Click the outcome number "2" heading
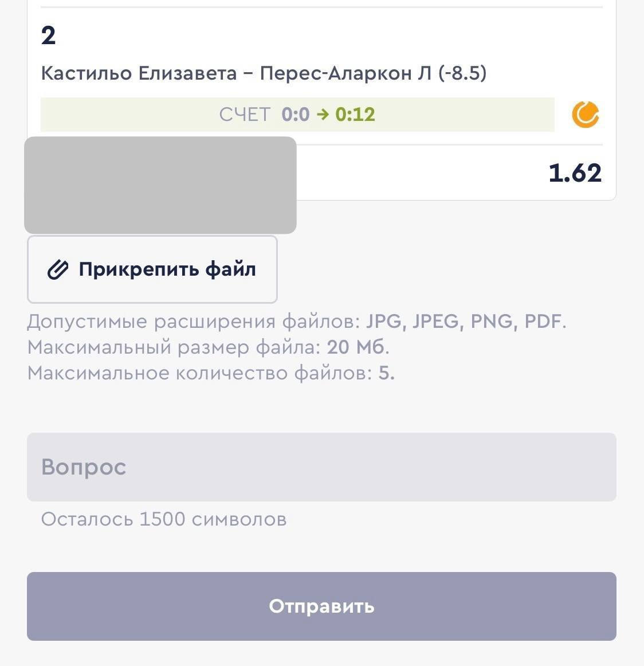 pyautogui.click(x=49, y=36)
